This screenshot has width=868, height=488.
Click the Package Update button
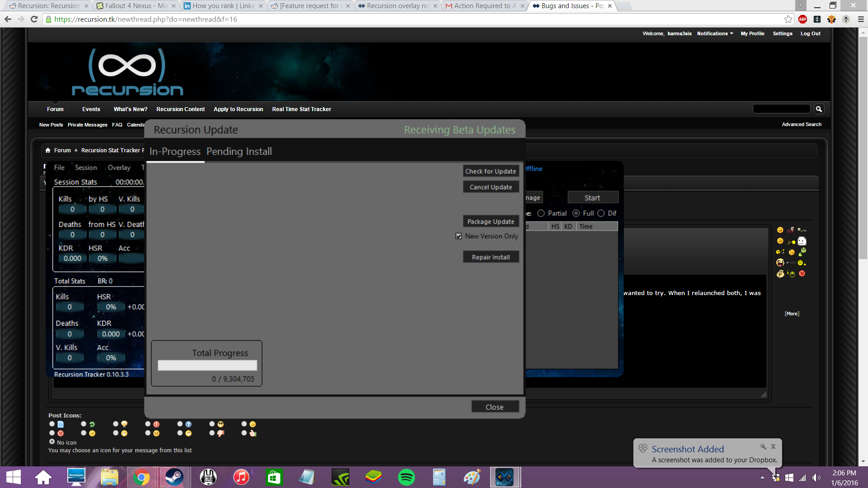[491, 221]
